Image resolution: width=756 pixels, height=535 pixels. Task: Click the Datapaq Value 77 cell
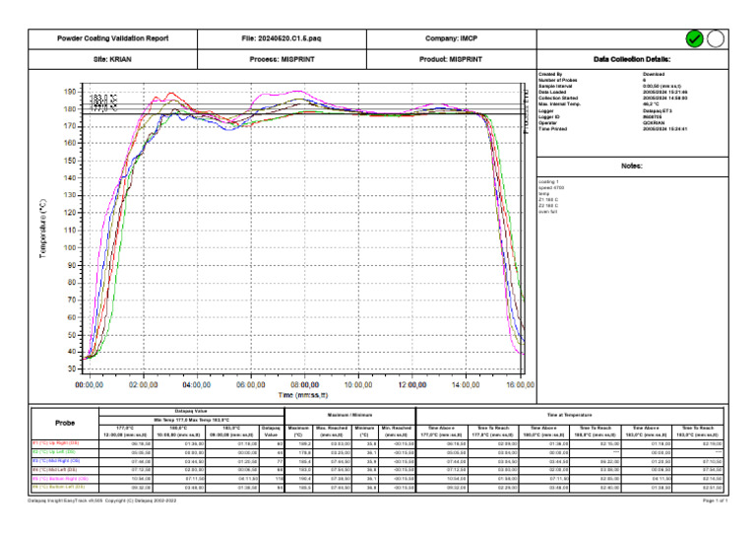point(272,461)
